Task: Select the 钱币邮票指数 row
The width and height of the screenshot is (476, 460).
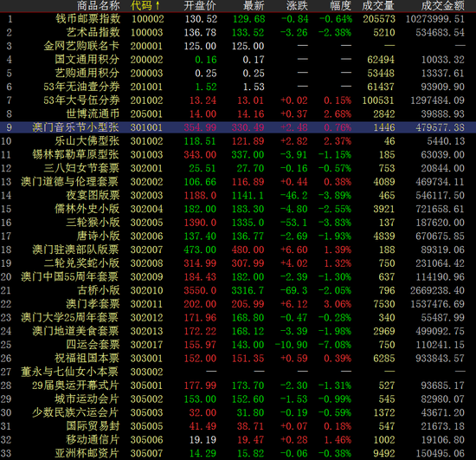Action: tap(238, 19)
